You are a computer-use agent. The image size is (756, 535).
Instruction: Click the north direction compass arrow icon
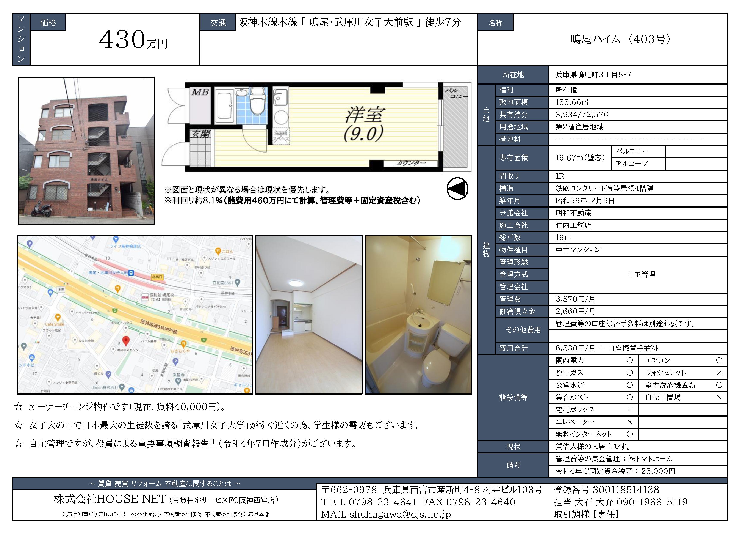(457, 189)
